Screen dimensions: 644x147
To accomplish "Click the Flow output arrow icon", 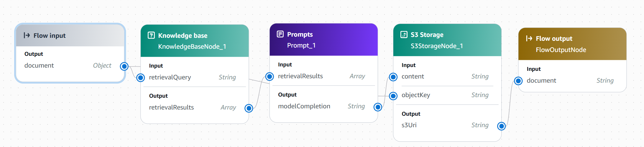I will click(x=529, y=38).
